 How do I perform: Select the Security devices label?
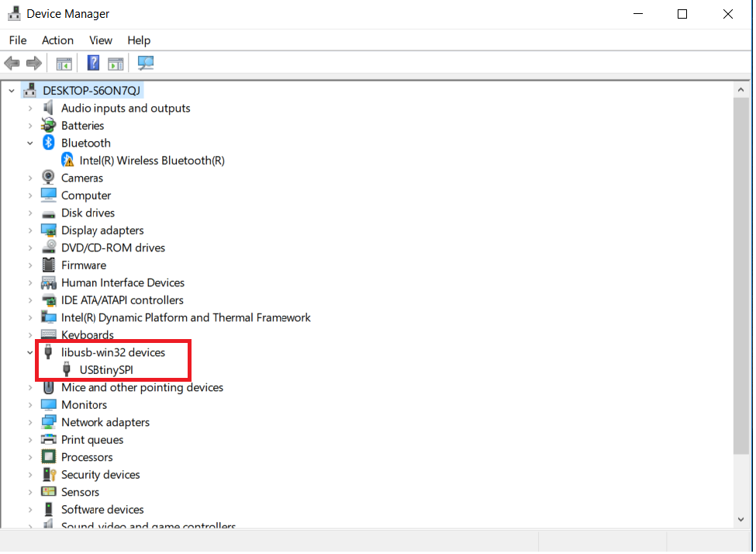(x=100, y=474)
